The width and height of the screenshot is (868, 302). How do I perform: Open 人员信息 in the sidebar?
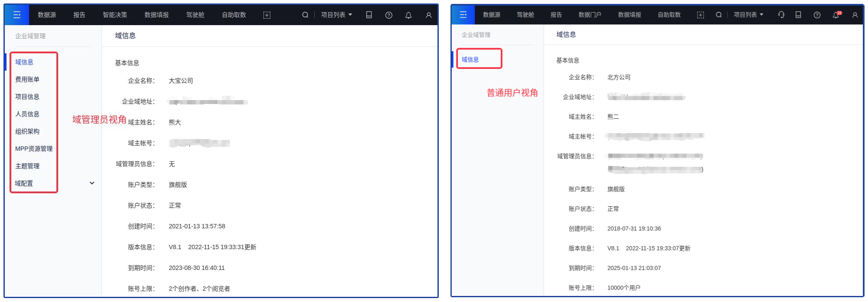pyautogui.click(x=27, y=114)
